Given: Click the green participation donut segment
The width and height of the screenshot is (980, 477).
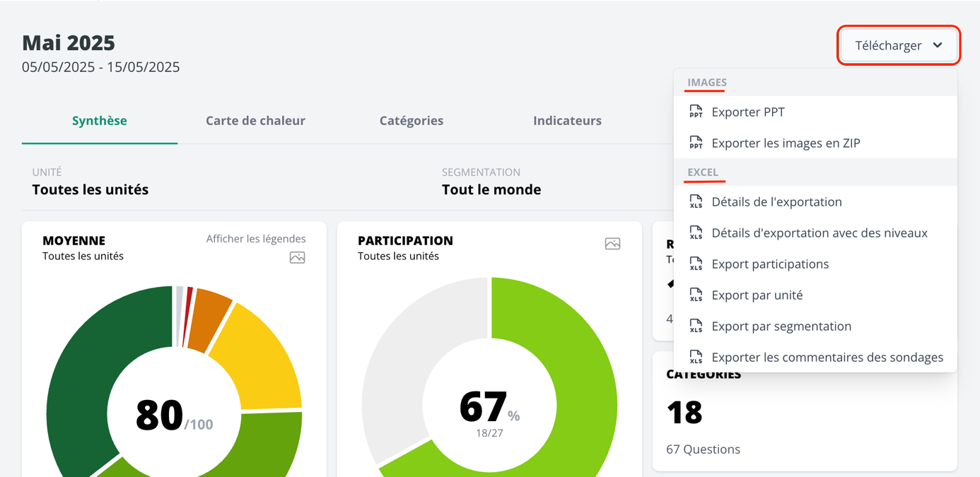Looking at the screenshot, I should pyautogui.click(x=580, y=396).
